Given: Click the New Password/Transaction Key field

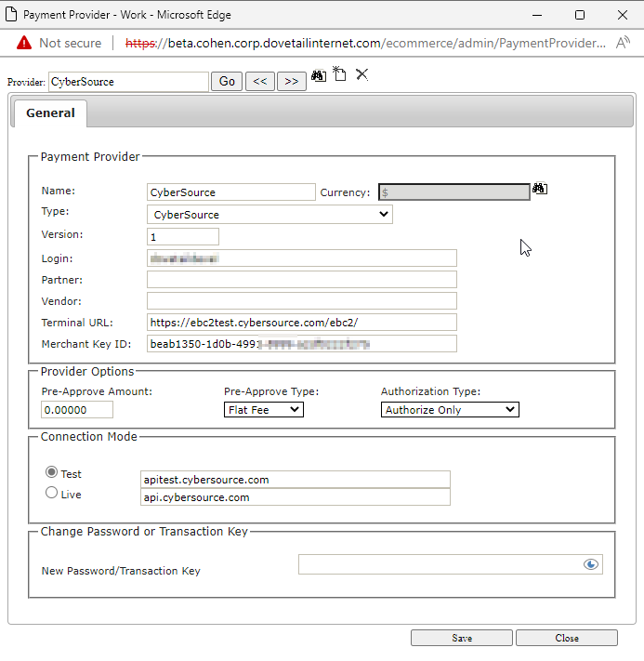Looking at the screenshot, I should pos(451,564).
